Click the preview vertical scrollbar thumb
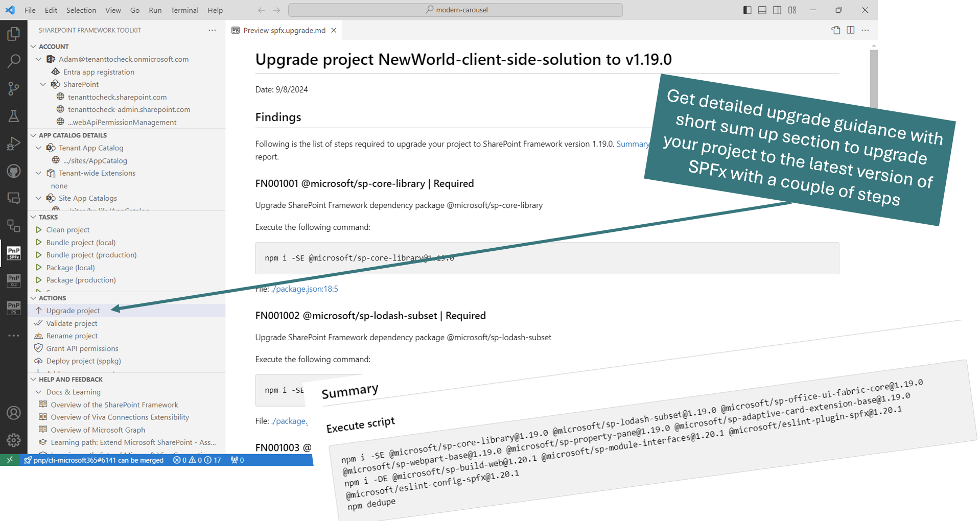 (874, 79)
